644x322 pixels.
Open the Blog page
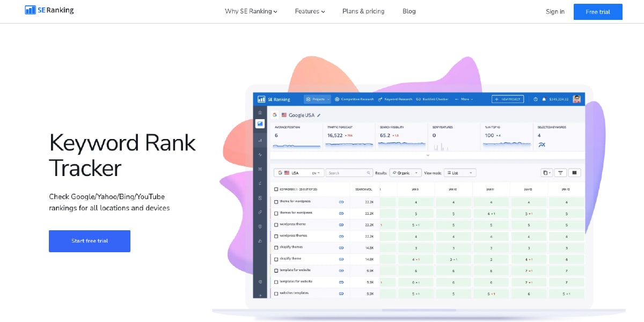(409, 11)
